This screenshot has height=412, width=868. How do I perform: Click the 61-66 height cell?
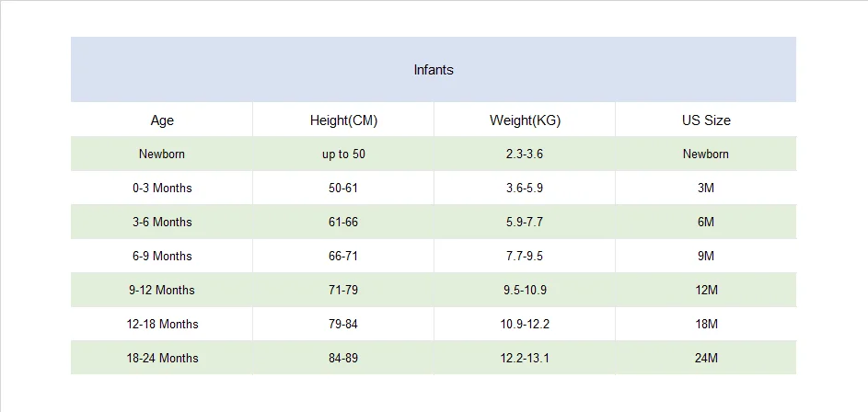coord(343,222)
